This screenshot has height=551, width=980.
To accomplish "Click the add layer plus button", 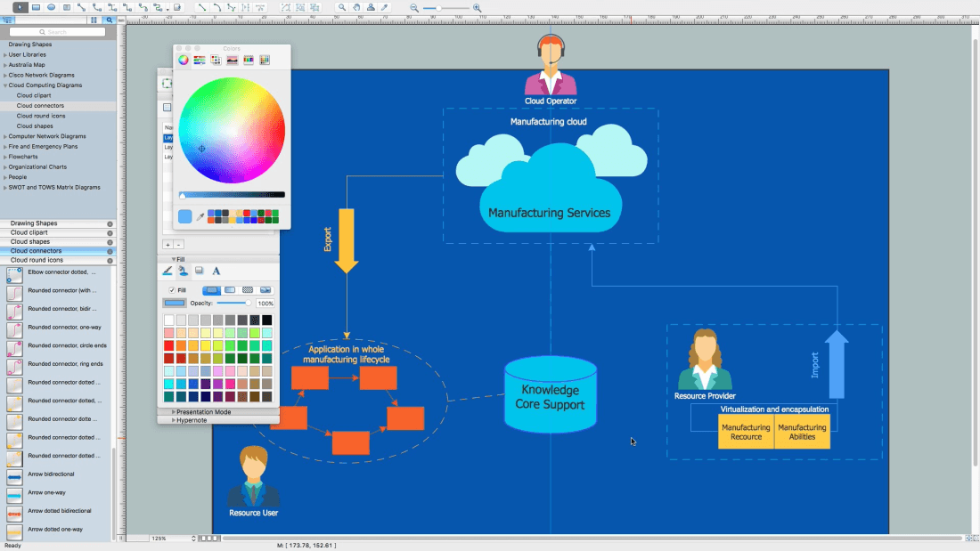I will coord(167,244).
